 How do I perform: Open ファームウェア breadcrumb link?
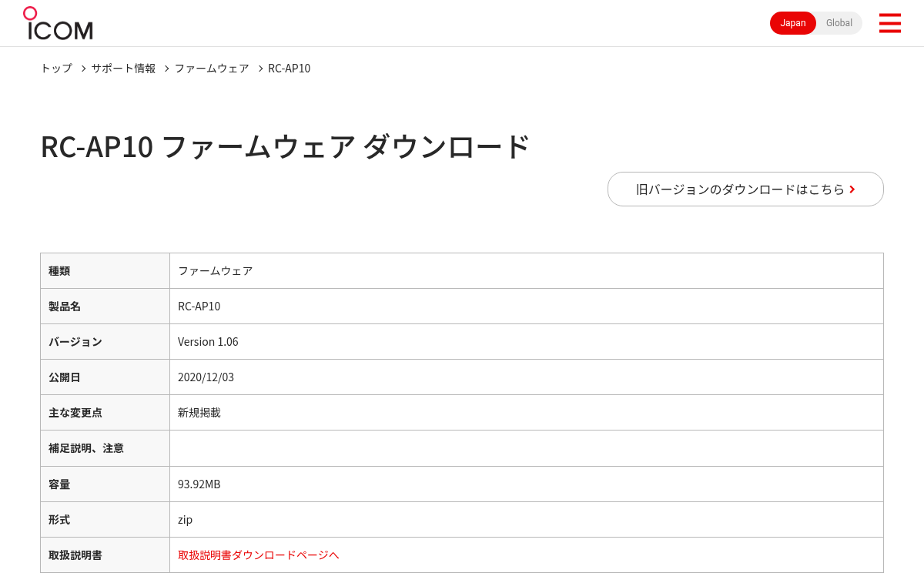pyautogui.click(x=212, y=68)
